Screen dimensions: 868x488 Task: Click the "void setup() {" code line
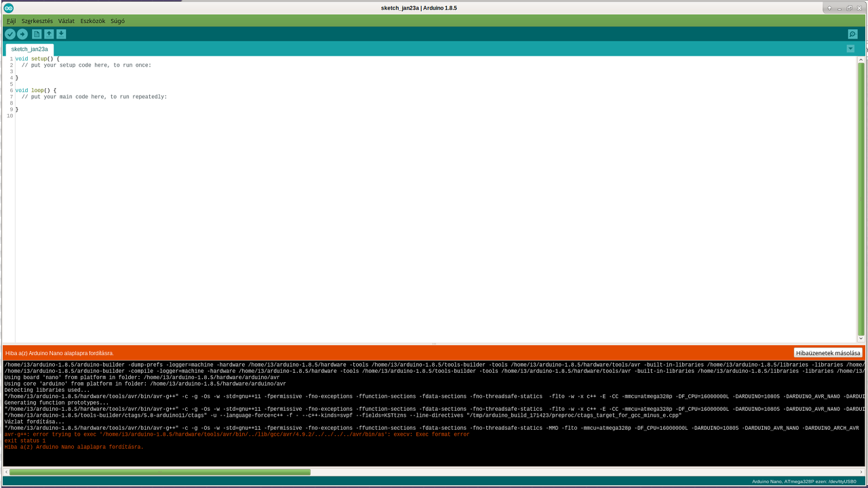click(x=37, y=59)
